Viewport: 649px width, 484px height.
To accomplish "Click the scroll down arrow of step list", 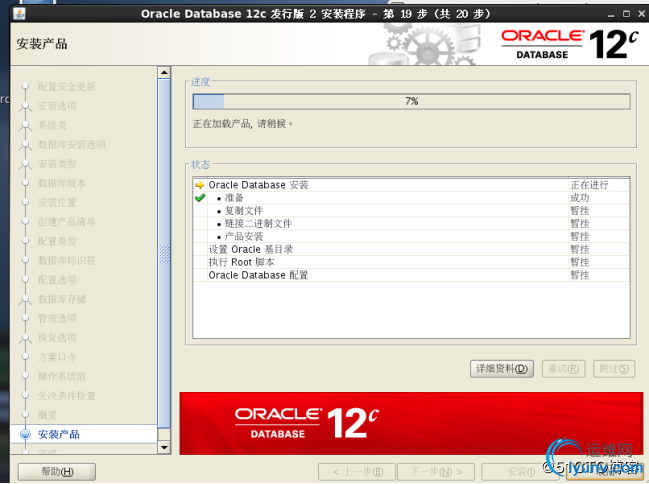I will (164, 447).
